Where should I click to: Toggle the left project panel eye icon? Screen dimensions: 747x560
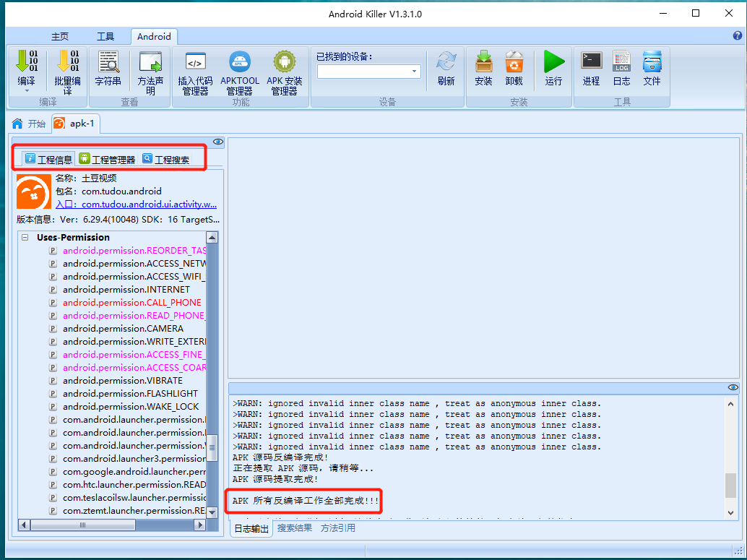(218, 142)
